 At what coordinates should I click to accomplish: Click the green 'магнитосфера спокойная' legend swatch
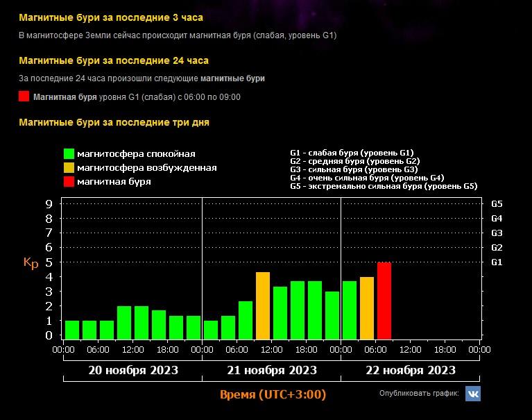69,153
